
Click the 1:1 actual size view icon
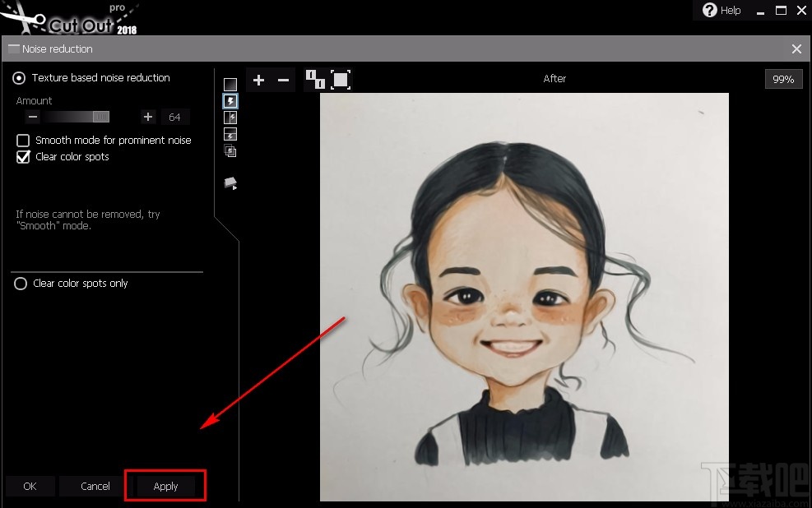click(316, 80)
